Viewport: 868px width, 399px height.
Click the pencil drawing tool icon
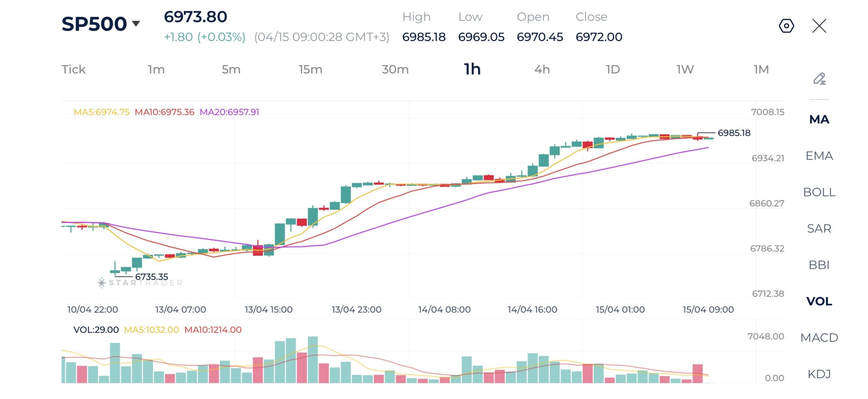pyautogui.click(x=819, y=79)
